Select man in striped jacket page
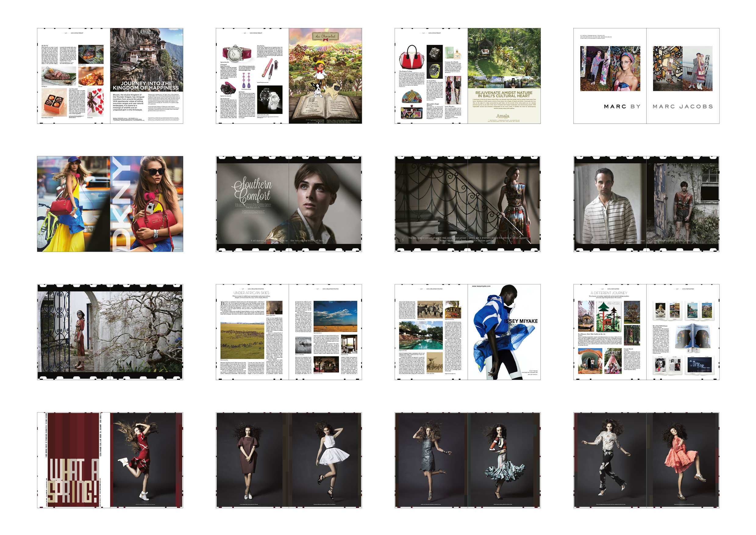The width and height of the screenshot is (756, 535). [x=610, y=204]
